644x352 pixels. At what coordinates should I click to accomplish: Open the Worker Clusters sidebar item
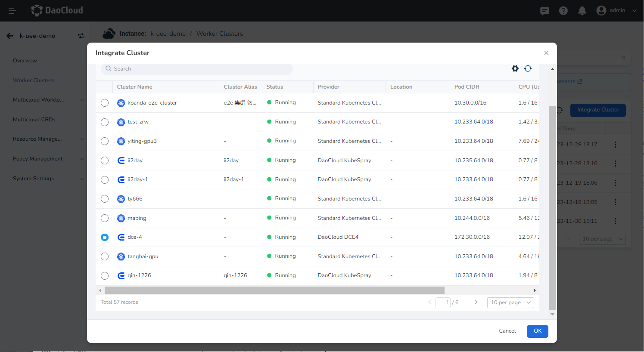pos(34,80)
